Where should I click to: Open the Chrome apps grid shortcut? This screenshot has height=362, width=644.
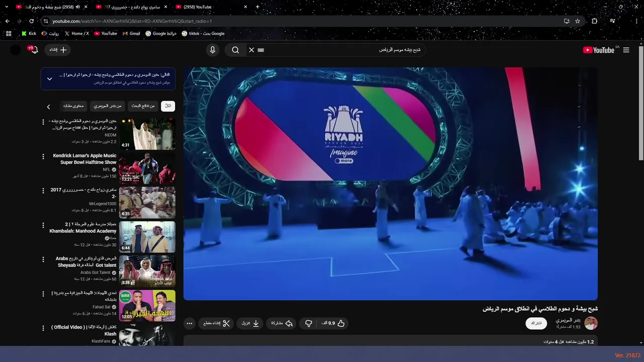click(9, 34)
